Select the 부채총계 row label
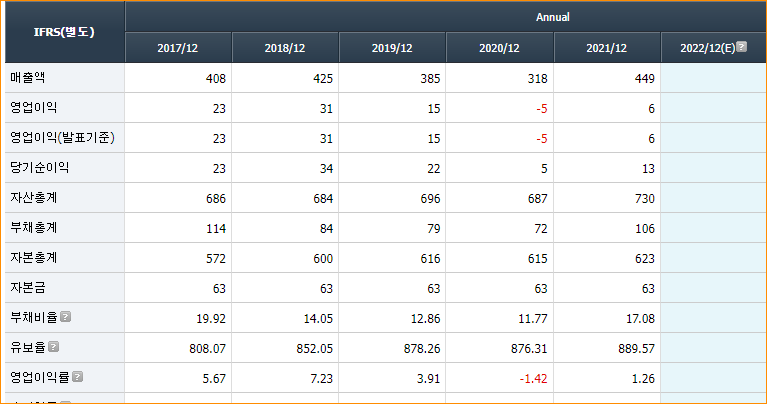Viewport: 767px width, 404px height. [34, 227]
